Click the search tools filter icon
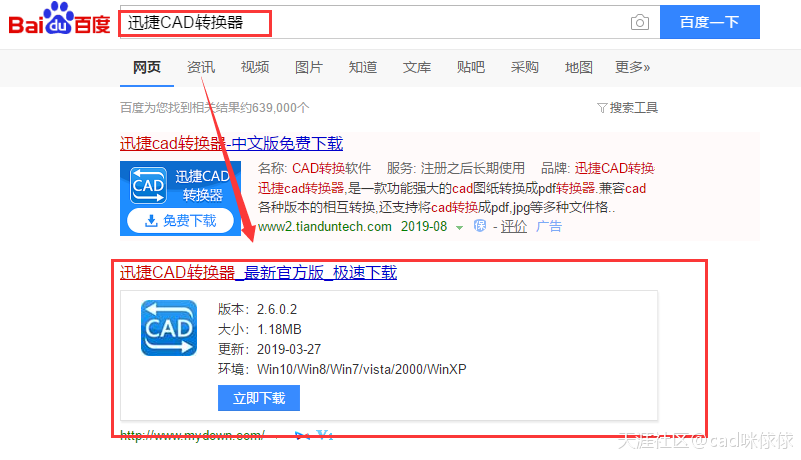 (x=602, y=108)
